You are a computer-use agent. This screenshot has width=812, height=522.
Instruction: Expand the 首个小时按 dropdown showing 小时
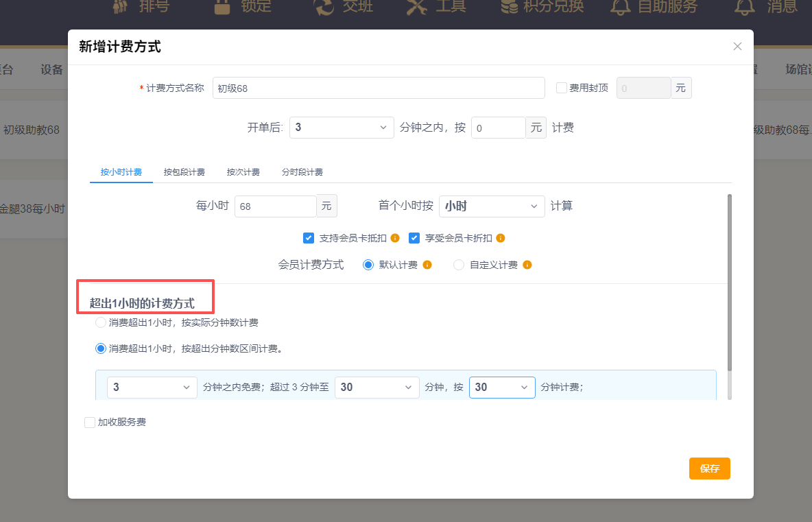coord(491,206)
